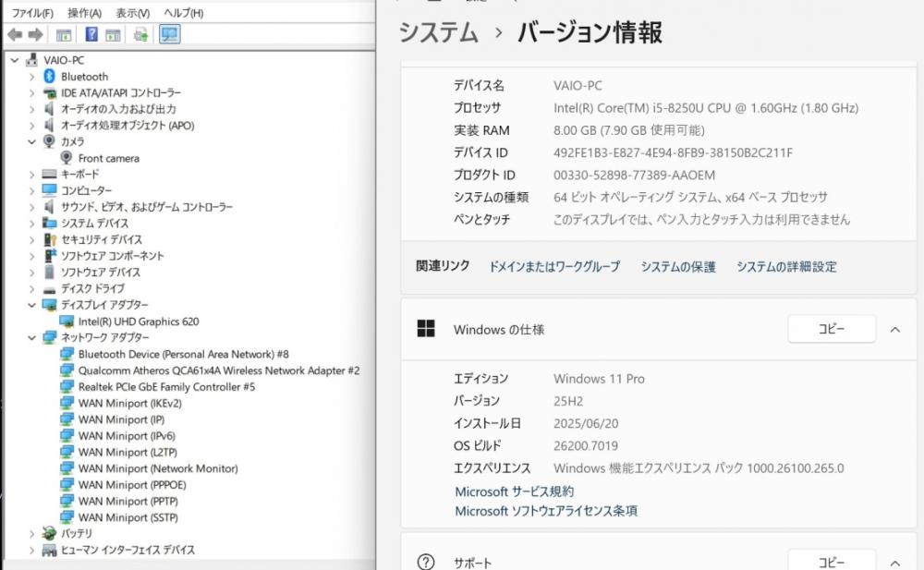924x570 pixels.
Task: Click the バージョン value 25H2
Action: pyautogui.click(x=568, y=401)
